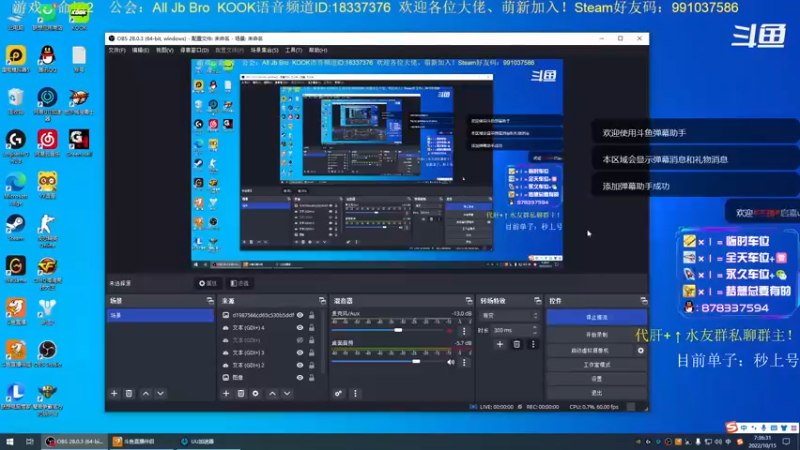The image size is (800, 450).
Task: Toggle lock on 文本 (GDI+) 4 source
Action: coord(312,328)
